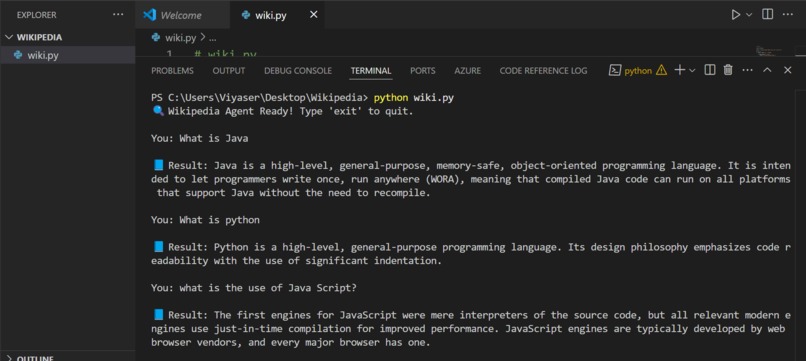Click 'You: What is Java' line
This screenshot has width=806, height=361.
[199, 138]
